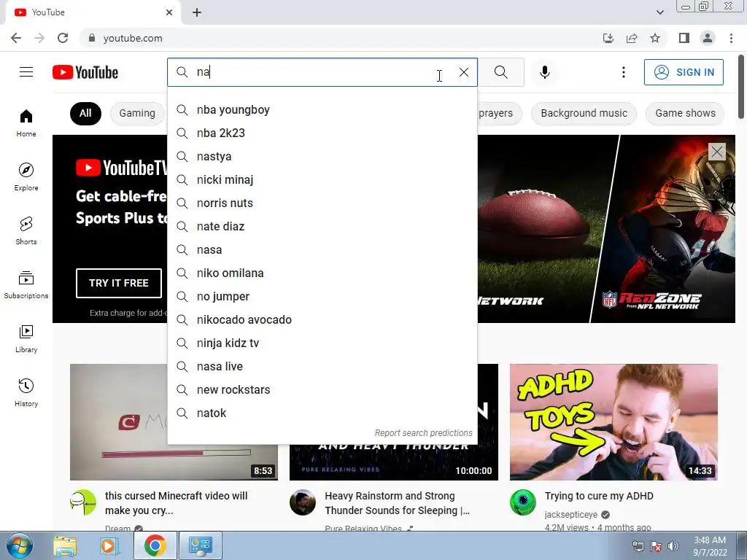Bookmark this tab with star icon
The image size is (747, 560).
655,38
